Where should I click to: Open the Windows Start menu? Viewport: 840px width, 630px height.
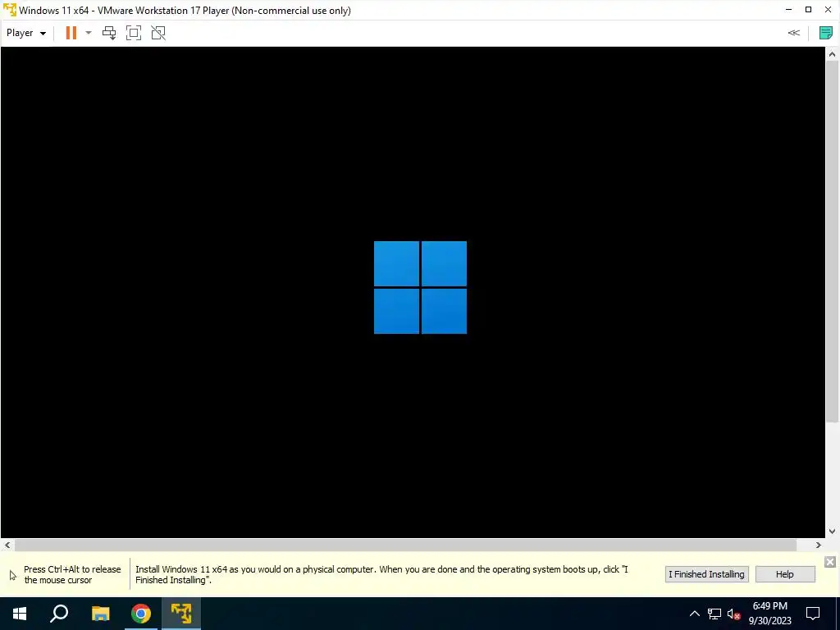click(x=20, y=614)
